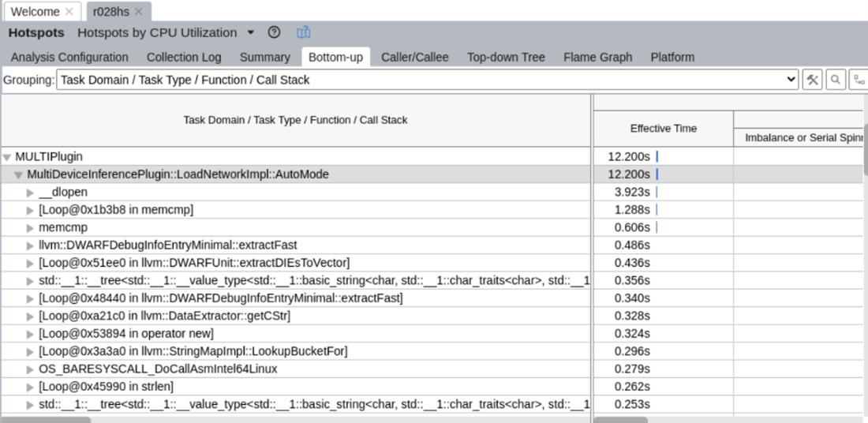Click the Hotspots title label

tap(36, 32)
